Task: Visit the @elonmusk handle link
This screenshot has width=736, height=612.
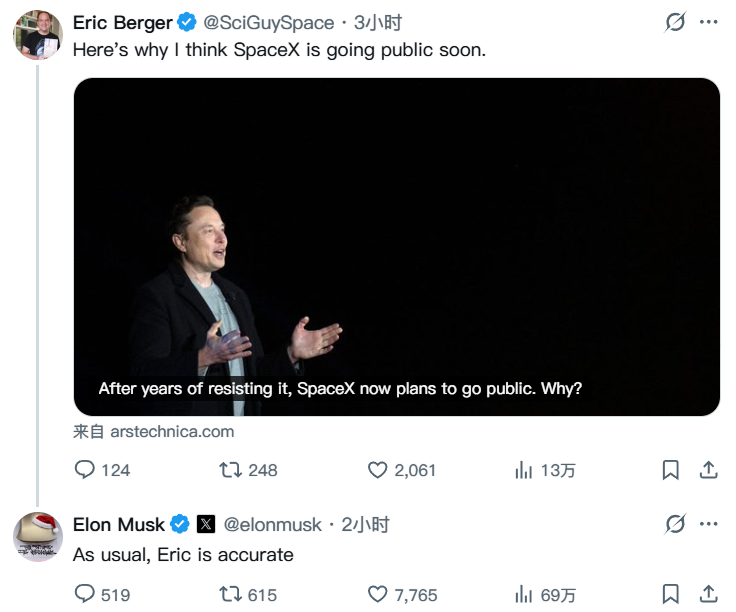Action: pos(272,524)
